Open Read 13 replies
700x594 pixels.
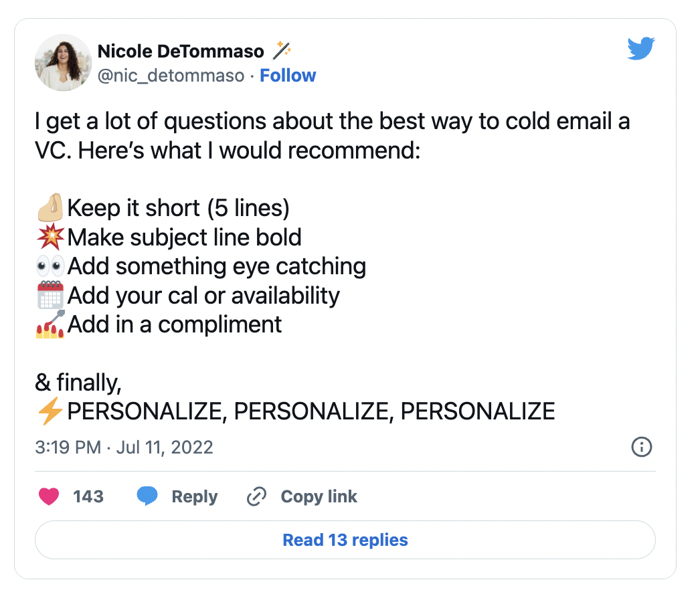tap(345, 540)
